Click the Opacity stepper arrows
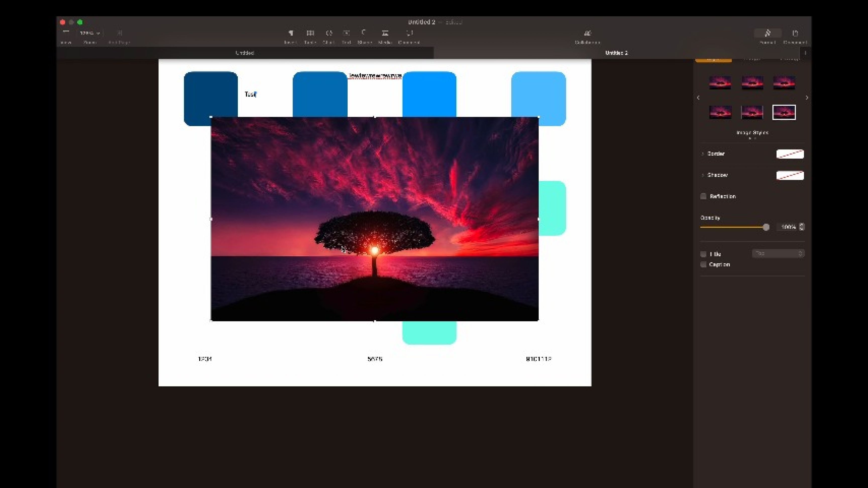The width and height of the screenshot is (868, 488). point(802,227)
